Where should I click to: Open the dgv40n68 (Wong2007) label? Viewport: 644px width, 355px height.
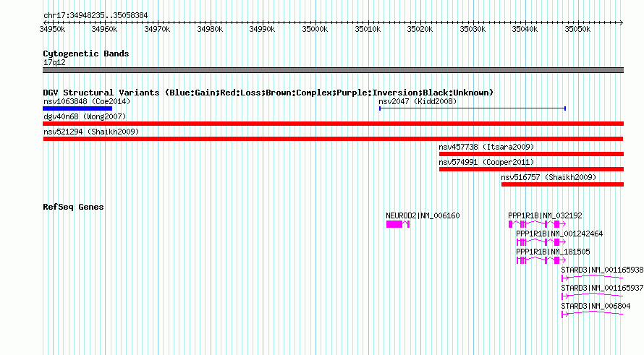coord(85,116)
